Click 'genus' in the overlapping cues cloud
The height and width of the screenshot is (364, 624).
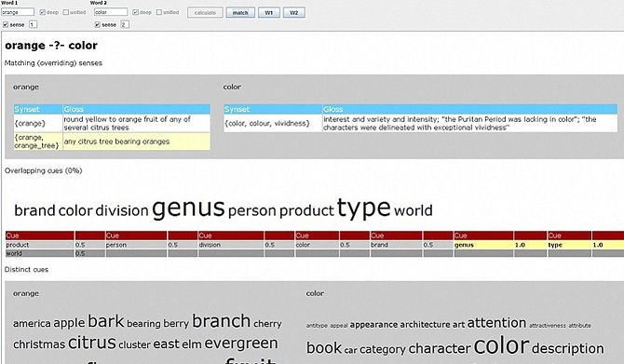[188, 208]
